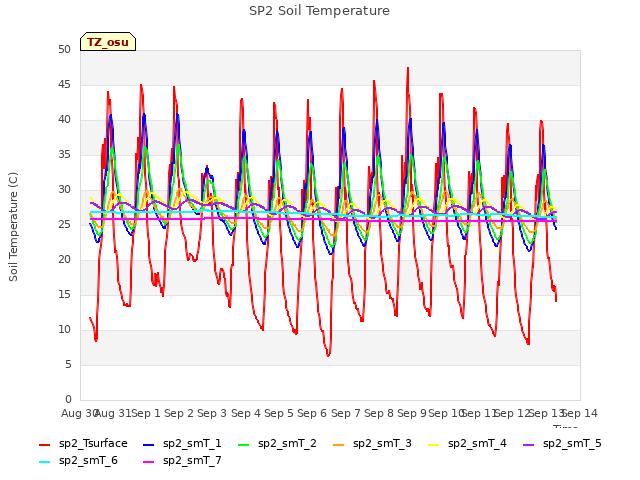Click the 30 y-axis tick label
This screenshot has width=640, height=480.
64,190
